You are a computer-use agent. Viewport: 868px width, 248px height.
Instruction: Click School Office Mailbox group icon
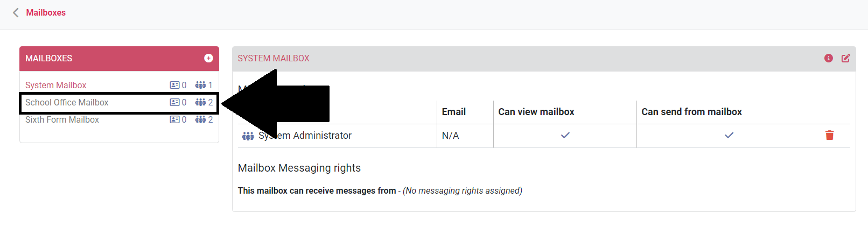click(x=200, y=102)
